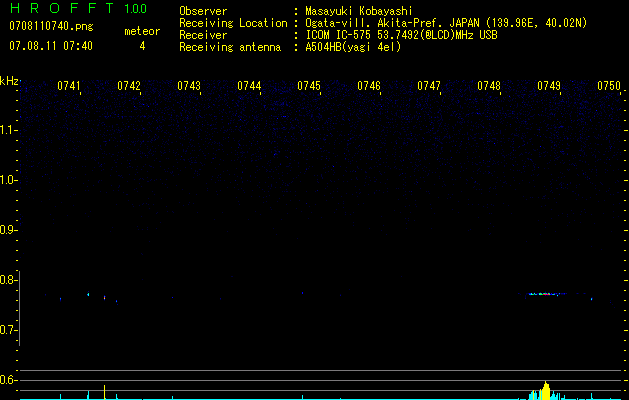This screenshot has height=400, width=629.
Task: Click the 0.9 kHz axis label
Action: tap(8, 230)
